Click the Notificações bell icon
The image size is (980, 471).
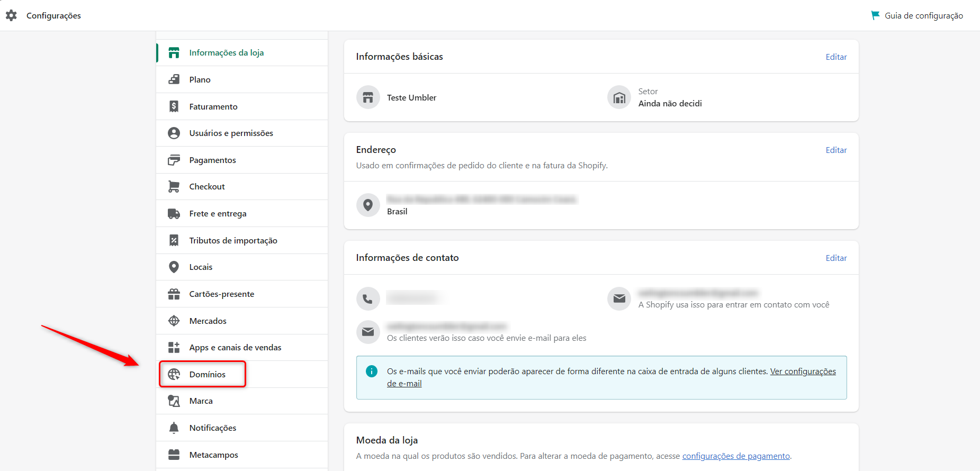[174, 428]
